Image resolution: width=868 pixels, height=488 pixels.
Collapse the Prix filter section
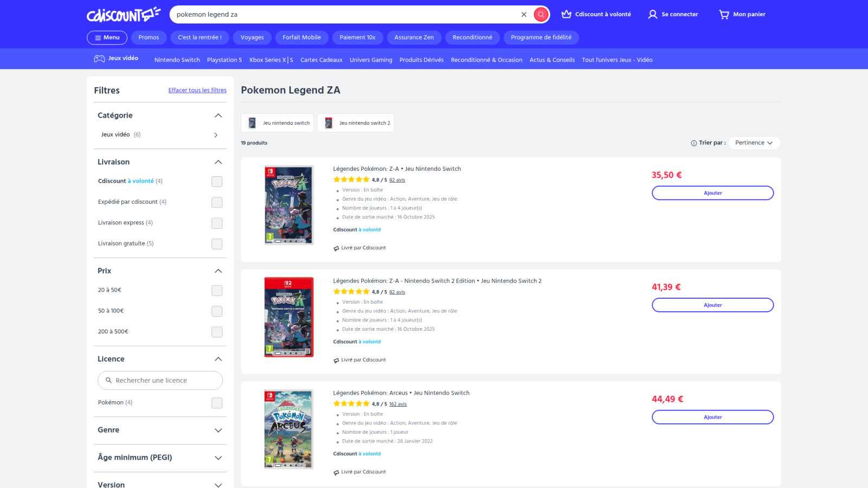(x=218, y=271)
